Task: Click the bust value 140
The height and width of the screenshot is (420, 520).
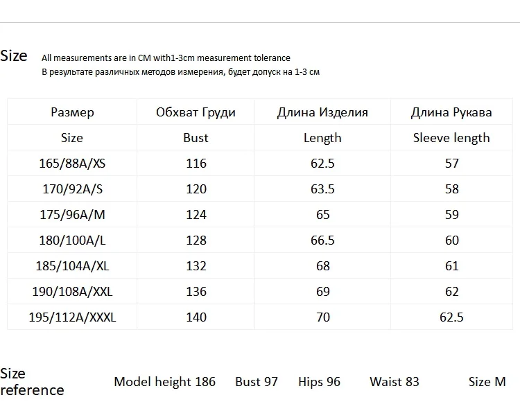Action: (196, 317)
